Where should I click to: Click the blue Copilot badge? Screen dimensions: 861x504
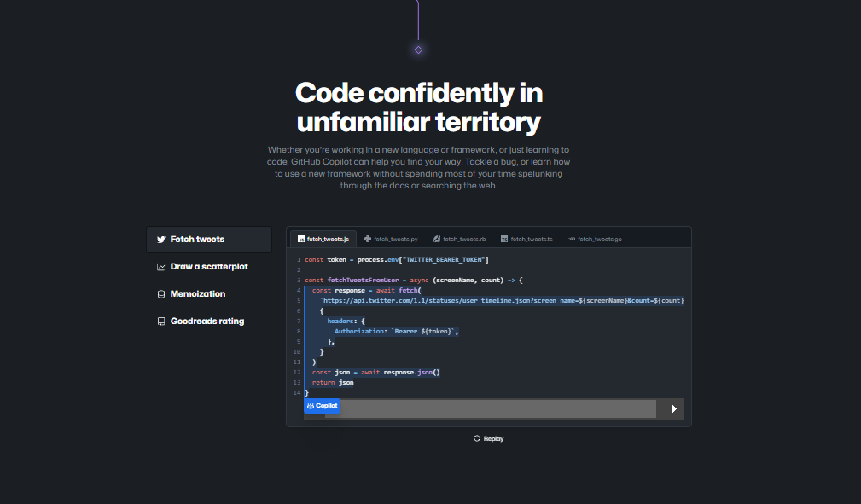tap(323, 406)
